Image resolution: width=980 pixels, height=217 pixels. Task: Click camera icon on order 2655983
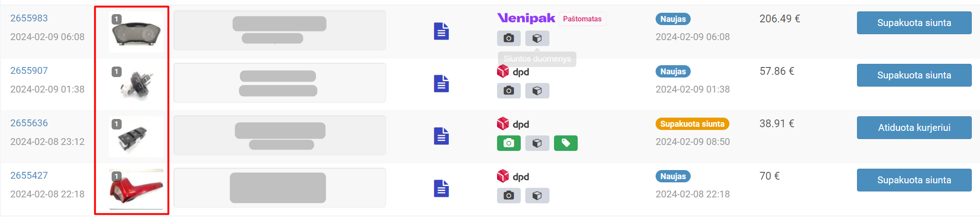click(508, 38)
